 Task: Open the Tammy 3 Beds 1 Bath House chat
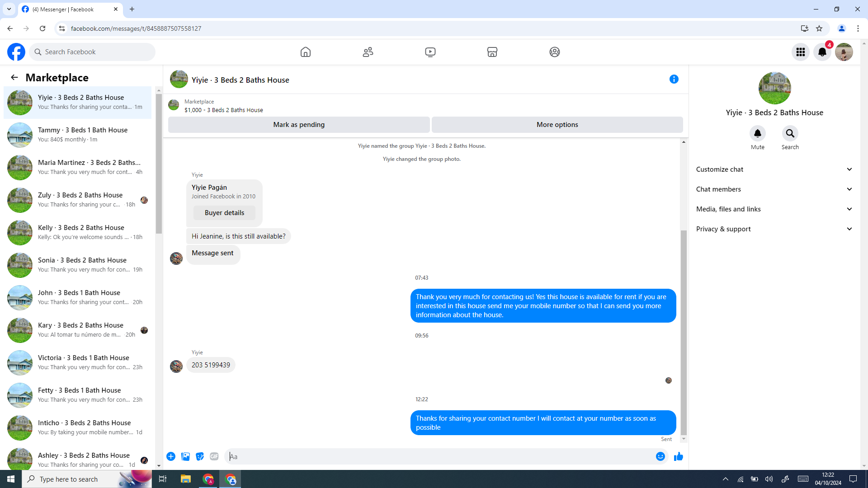78,135
